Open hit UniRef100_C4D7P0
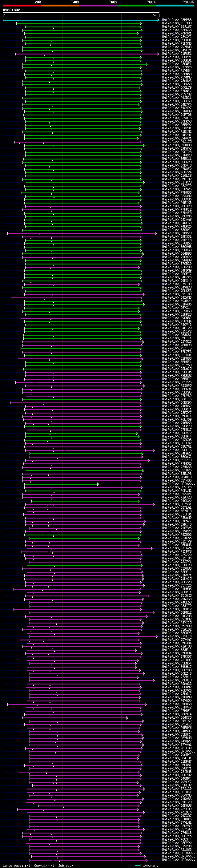The image size is (197, 868). tap(177, 104)
